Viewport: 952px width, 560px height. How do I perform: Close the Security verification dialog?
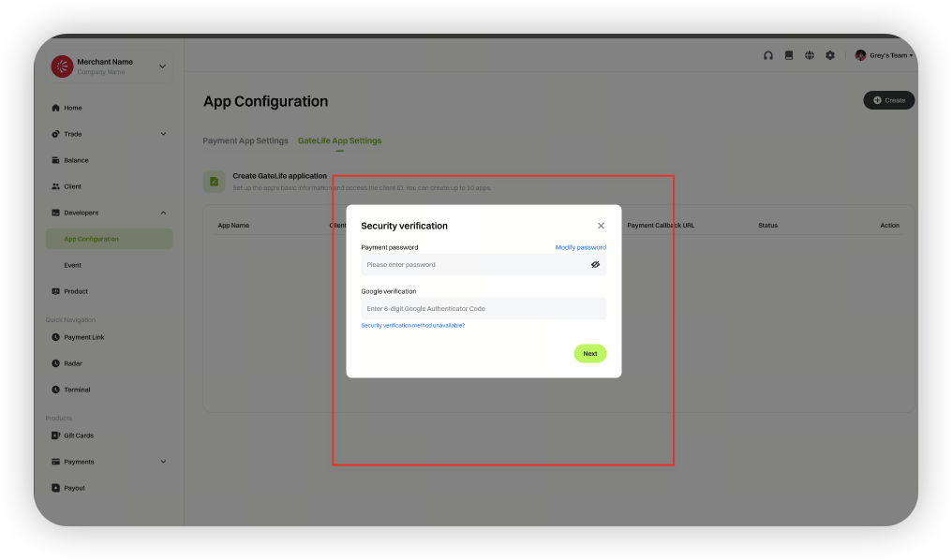coord(601,226)
